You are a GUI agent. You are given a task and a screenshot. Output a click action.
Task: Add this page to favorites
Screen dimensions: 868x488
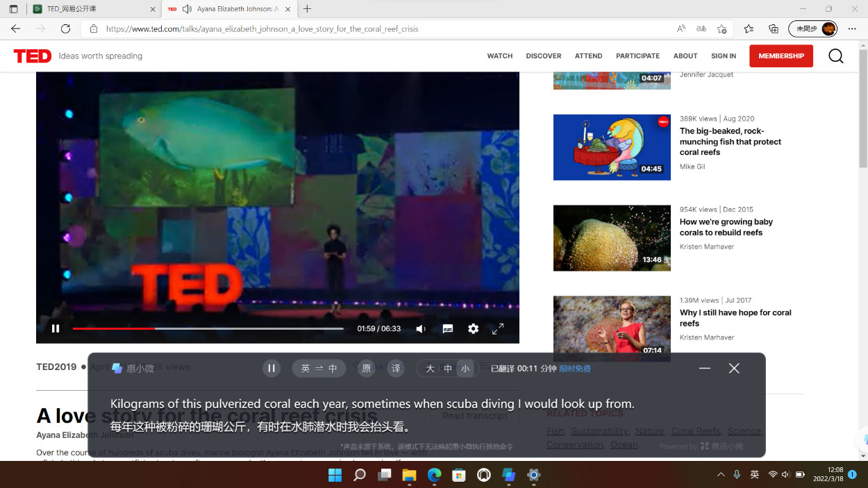click(x=721, y=28)
